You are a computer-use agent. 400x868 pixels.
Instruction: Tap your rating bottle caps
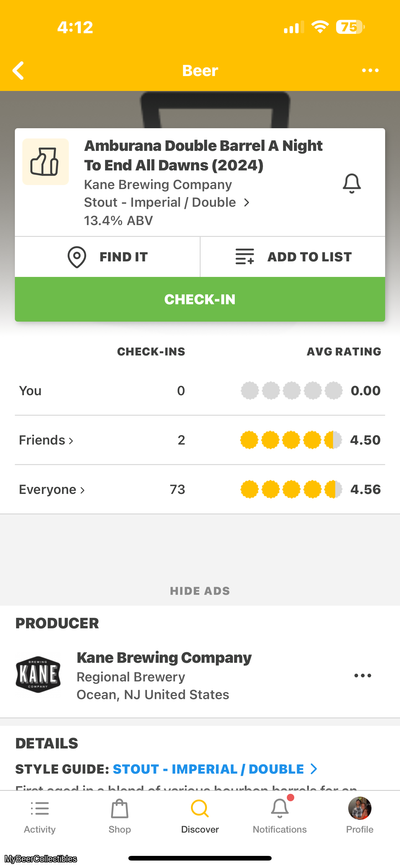(291, 391)
